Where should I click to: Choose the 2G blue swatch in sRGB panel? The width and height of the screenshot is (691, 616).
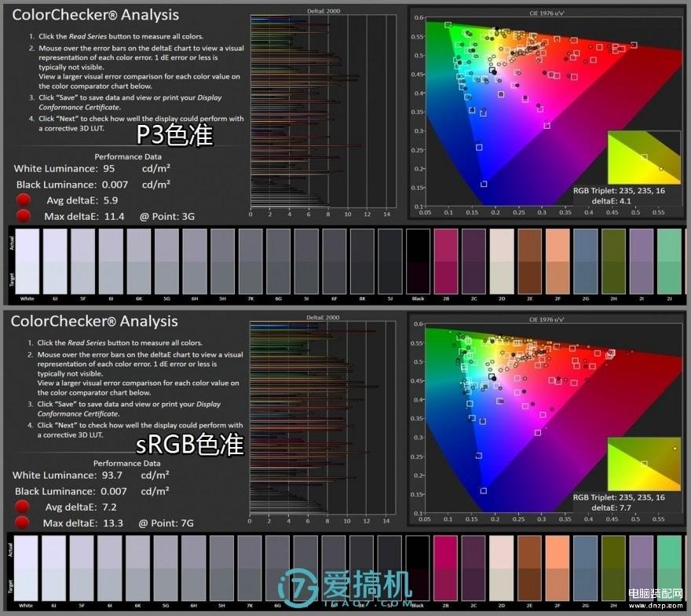tap(585, 568)
